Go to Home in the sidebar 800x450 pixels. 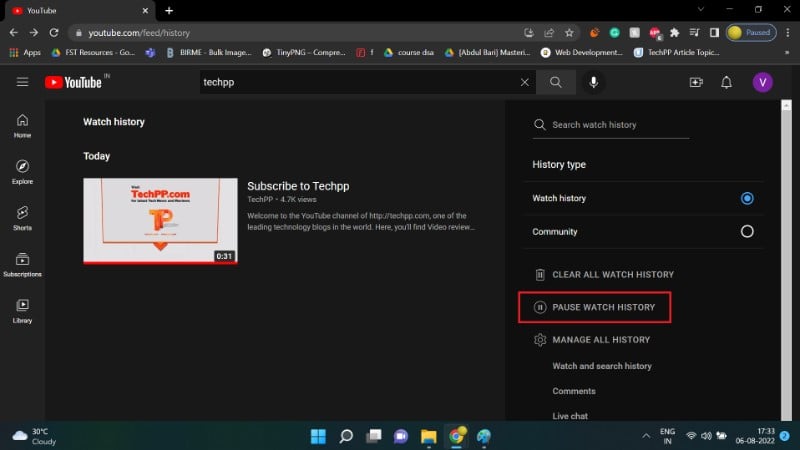coord(22,126)
